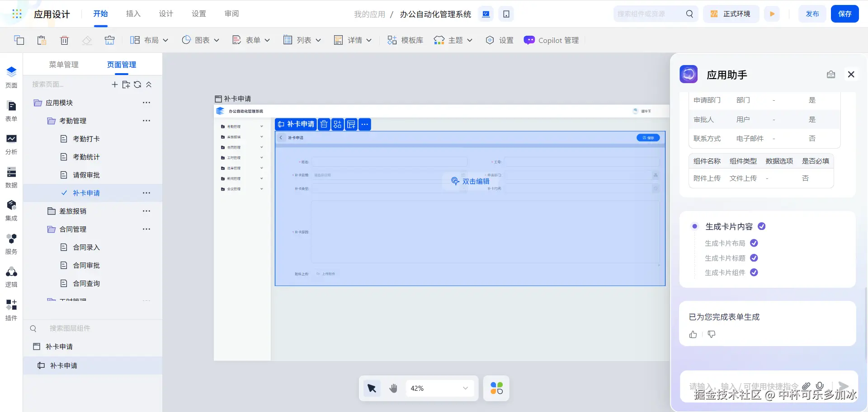The width and height of the screenshot is (868, 412).
Task: Open the 模板库 template library
Action: 405,40
